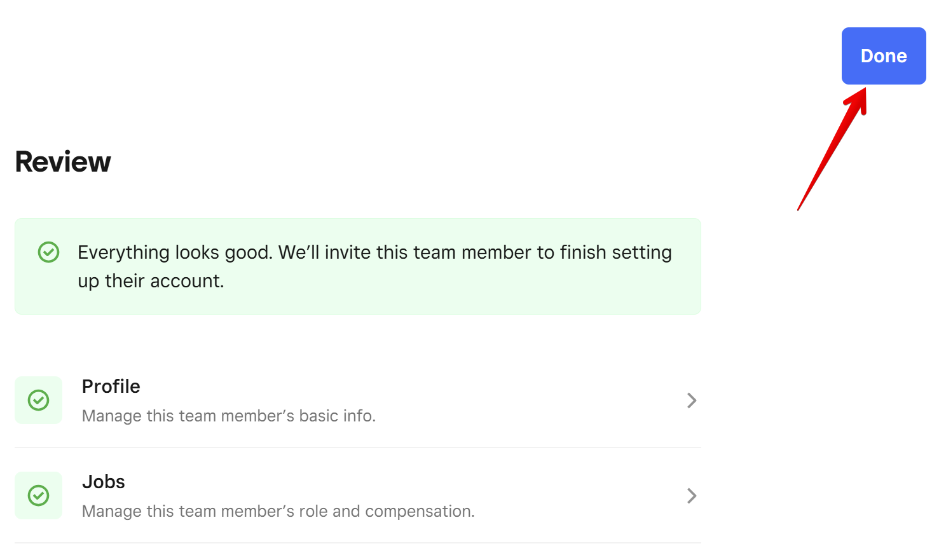Screen dimensions: 939x560
Task: Click the 'Everything looks good' banner message
Action: pyautogui.click(x=374, y=266)
